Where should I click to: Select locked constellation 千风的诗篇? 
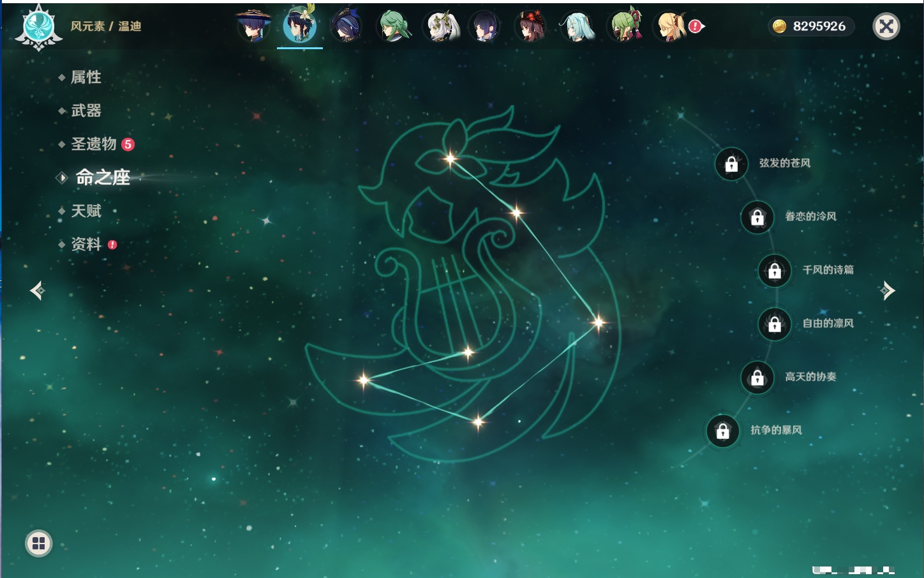[x=775, y=271]
